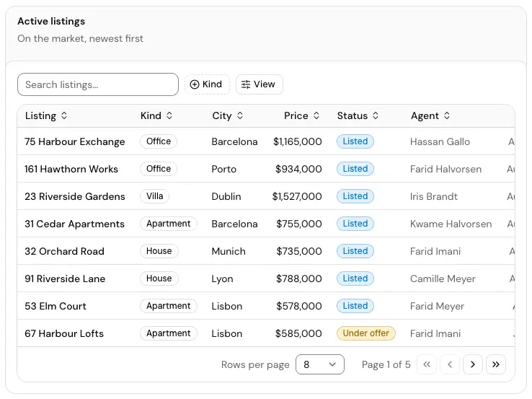Select the 23 Riverside Gardens listing
This screenshot has width=532, height=399.
coord(75,196)
